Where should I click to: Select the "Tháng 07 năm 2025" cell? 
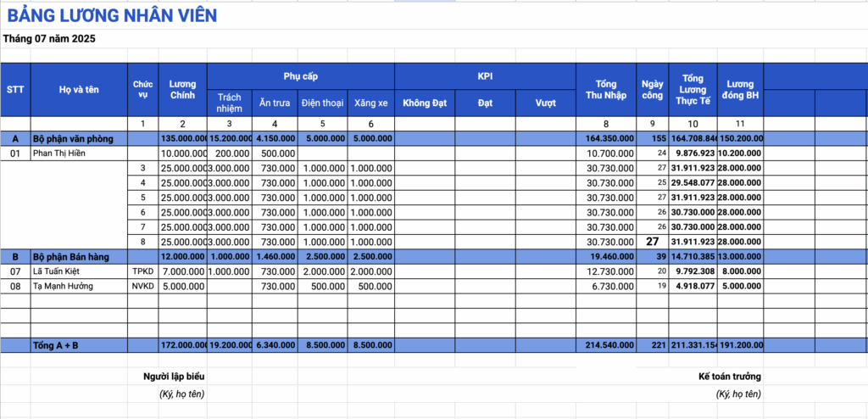pyautogui.click(x=49, y=38)
